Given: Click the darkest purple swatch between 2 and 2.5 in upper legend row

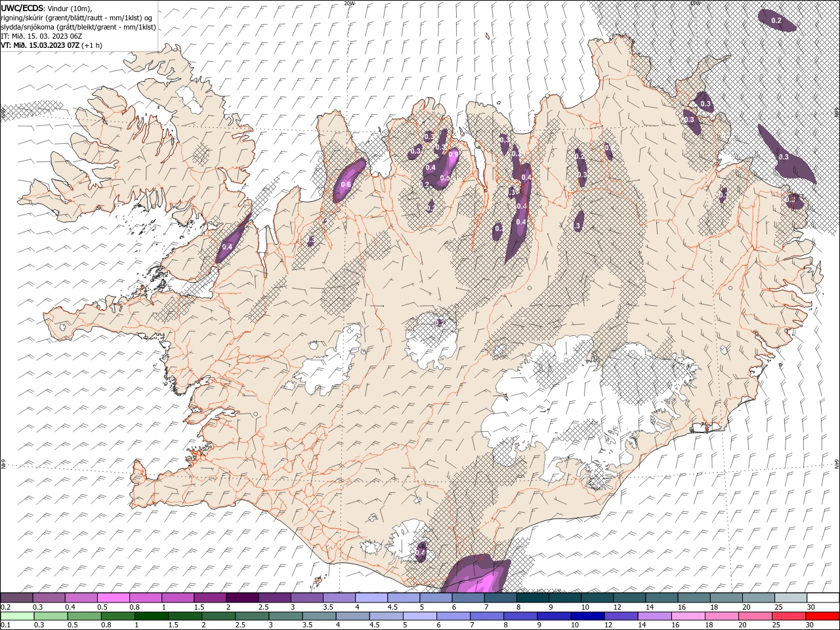Looking at the screenshot, I should coord(242,598).
